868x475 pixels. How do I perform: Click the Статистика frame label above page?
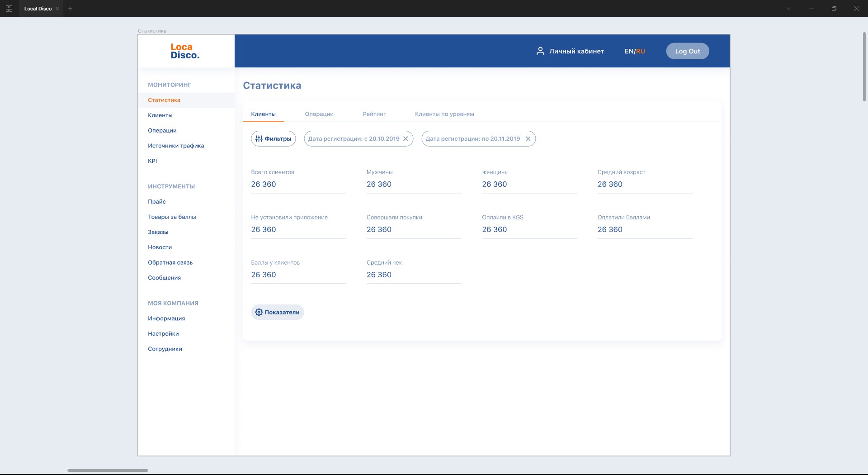pyautogui.click(x=152, y=31)
